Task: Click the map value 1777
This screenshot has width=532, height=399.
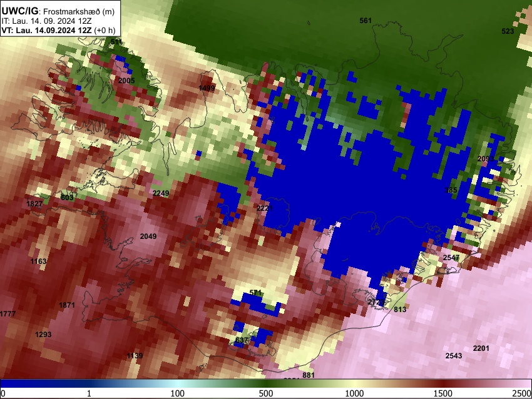Action: pyautogui.click(x=8, y=314)
